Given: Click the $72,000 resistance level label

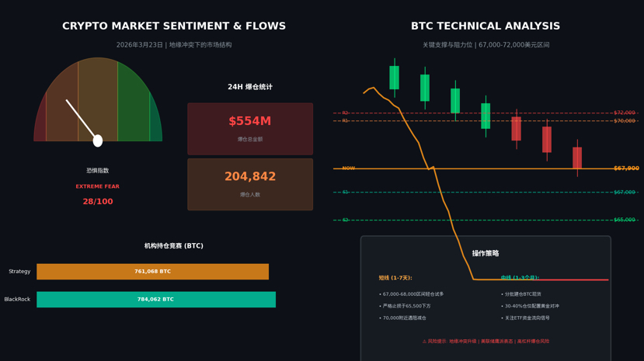Looking at the screenshot, I should click(625, 113).
